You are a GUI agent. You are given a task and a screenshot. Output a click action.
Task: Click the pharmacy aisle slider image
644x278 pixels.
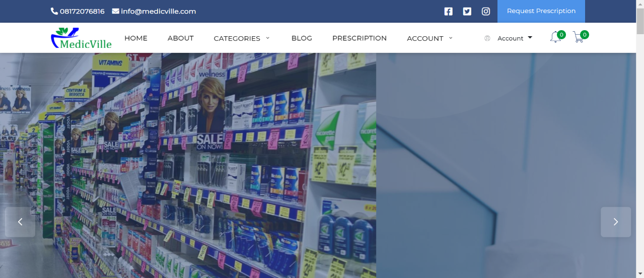(x=188, y=165)
